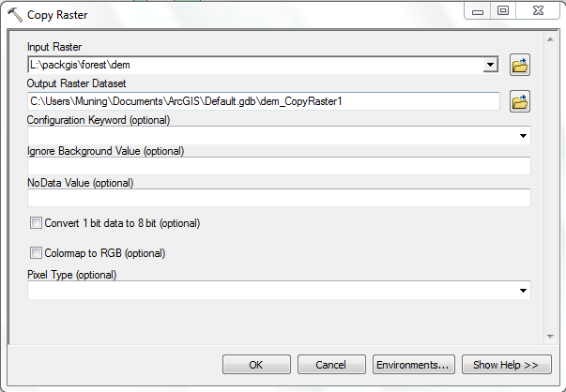Viewport: 566px width, 392px height.
Task: Click the NoData Value input field
Action: coord(279,197)
